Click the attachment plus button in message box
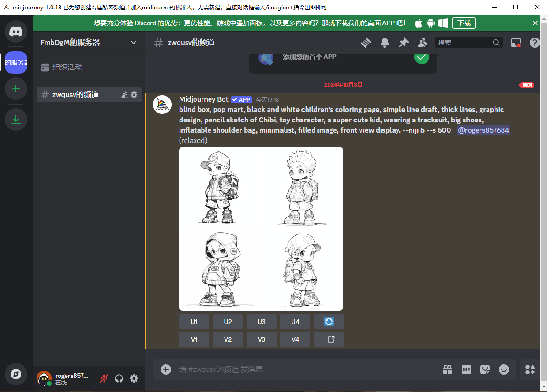 166,369
